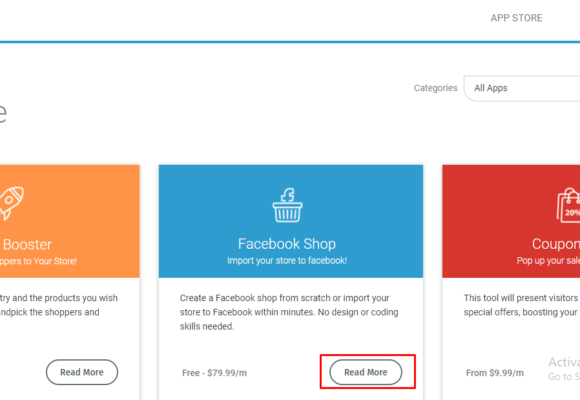Image resolution: width=580 pixels, height=400 pixels.
Task: Open the All Apps categories dropdown
Action: coord(522,88)
